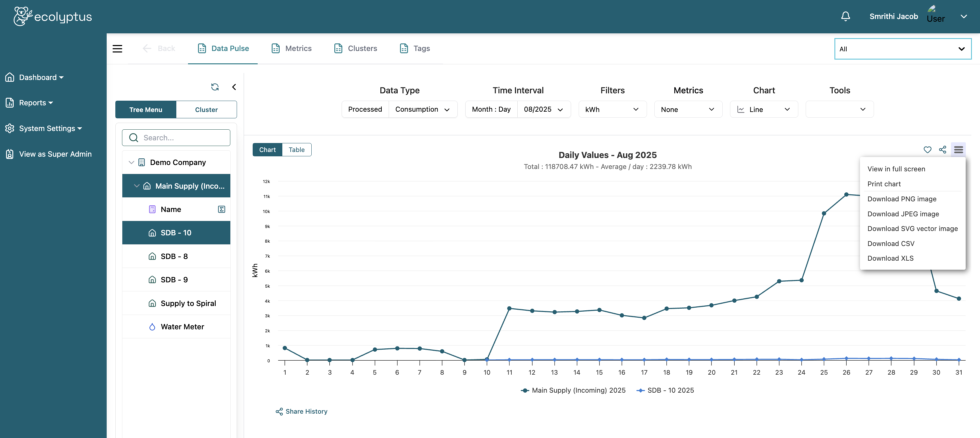The width and height of the screenshot is (980, 438).
Task: Open the Consumption data type dropdown
Action: click(422, 109)
